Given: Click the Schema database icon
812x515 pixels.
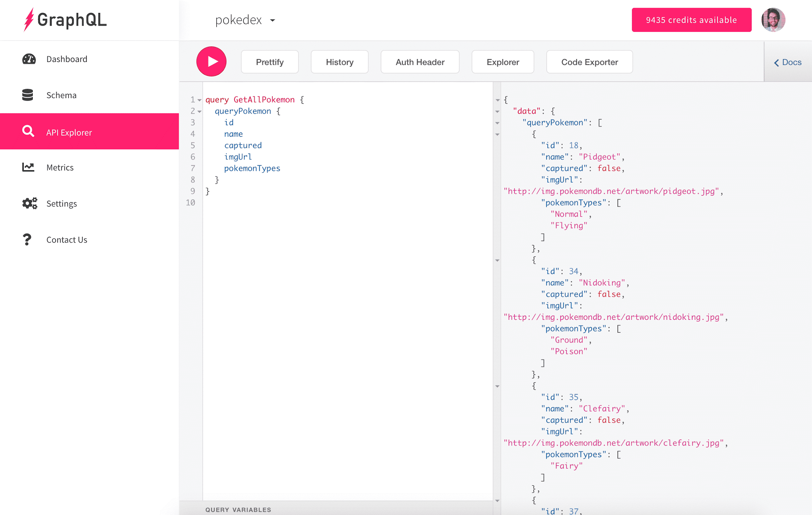Looking at the screenshot, I should [x=28, y=95].
